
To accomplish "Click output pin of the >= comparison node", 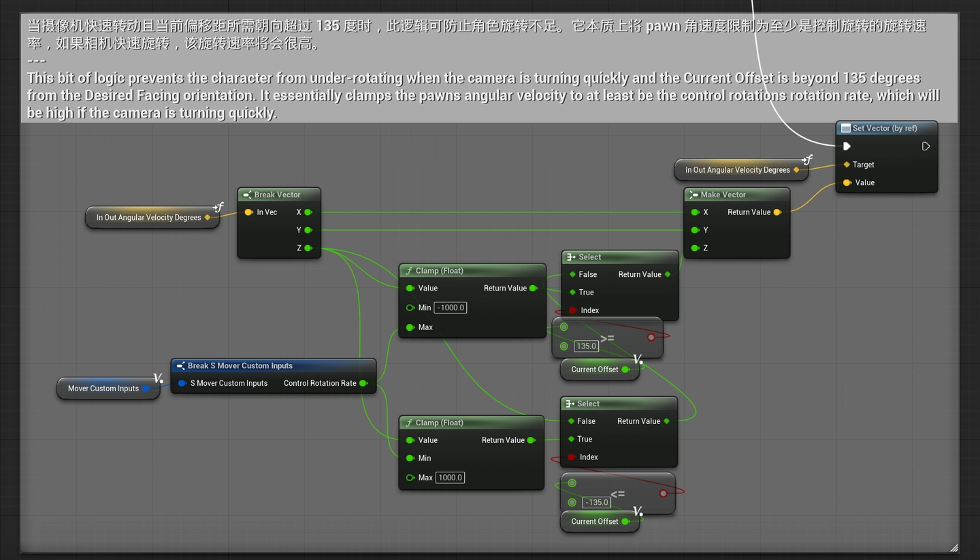I will [x=651, y=337].
